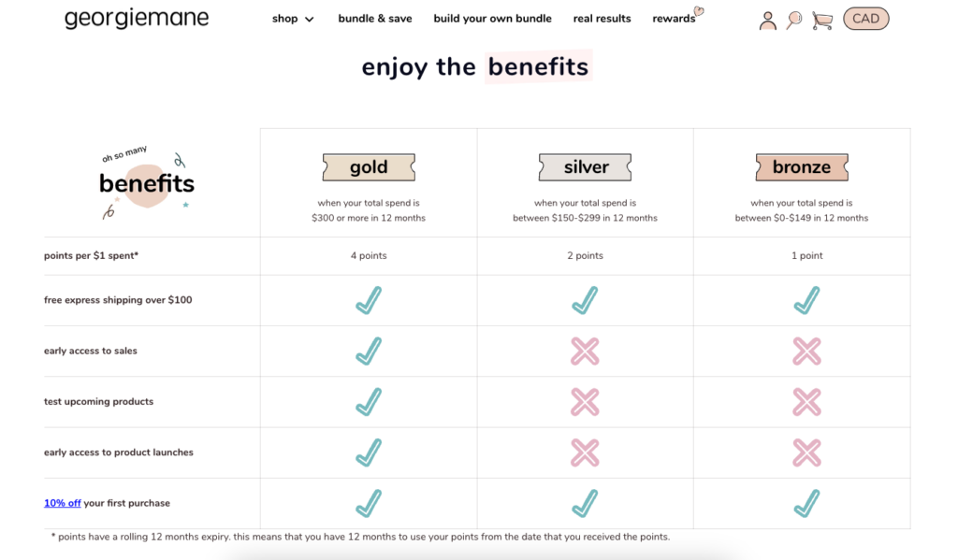Open the shopping cart icon
The image size is (958, 560).
click(x=822, y=20)
